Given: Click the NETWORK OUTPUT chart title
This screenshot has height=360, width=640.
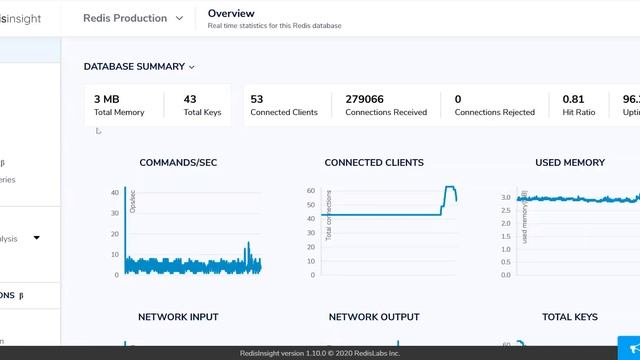Looking at the screenshot, I should (374, 317).
